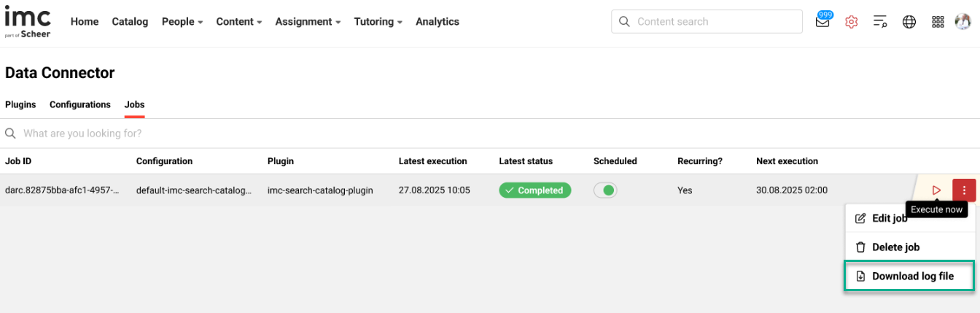The width and height of the screenshot is (980, 313).
Task: Expand the Assignment menu dropdown
Action: pyautogui.click(x=308, y=22)
